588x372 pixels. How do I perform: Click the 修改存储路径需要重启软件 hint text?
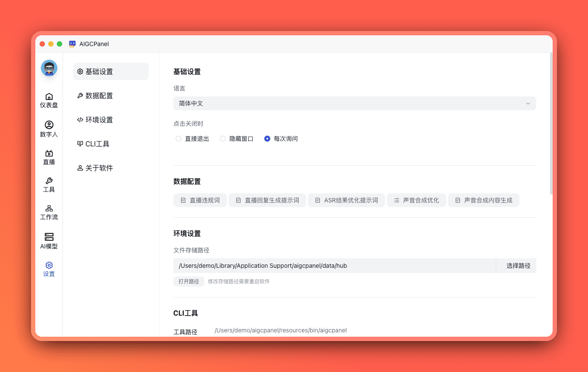pyautogui.click(x=239, y=282)
